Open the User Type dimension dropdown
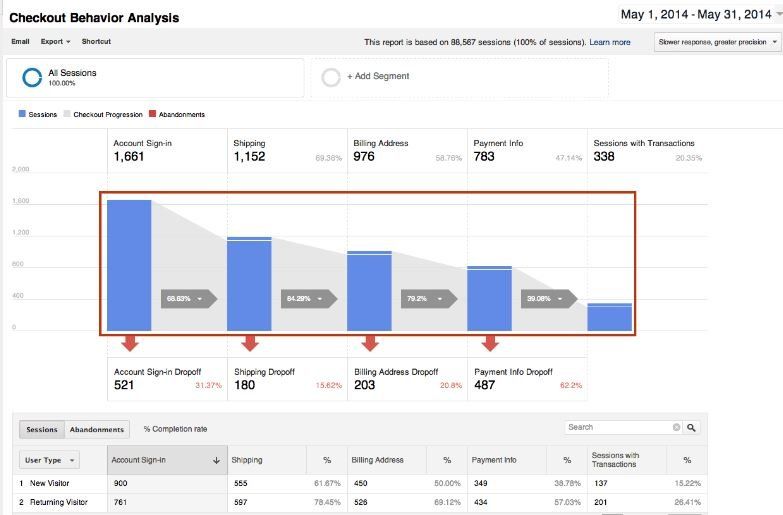Viewport: 783px width, 515px height. coord(49,460)
